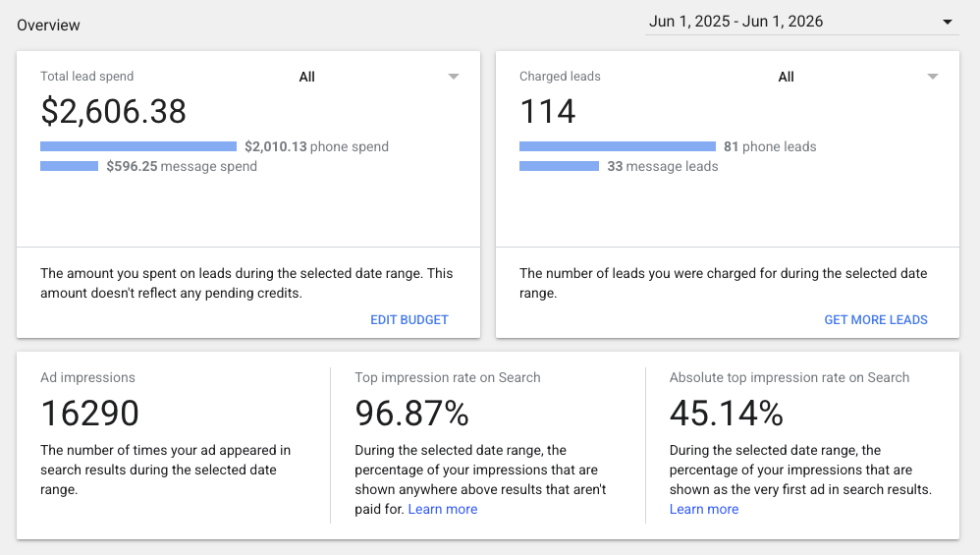Select the 45.14% absolute top impression value

tap(727, 414)
